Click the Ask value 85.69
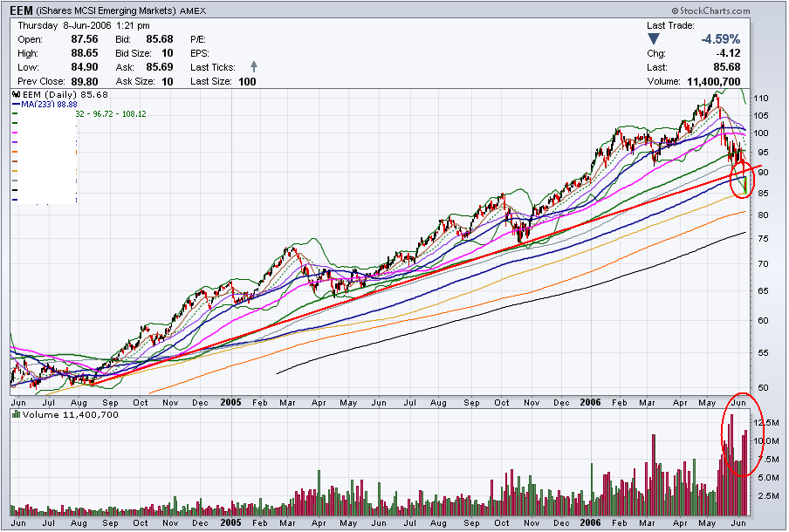Screen dimensions: 789x532 click(160, 67)
